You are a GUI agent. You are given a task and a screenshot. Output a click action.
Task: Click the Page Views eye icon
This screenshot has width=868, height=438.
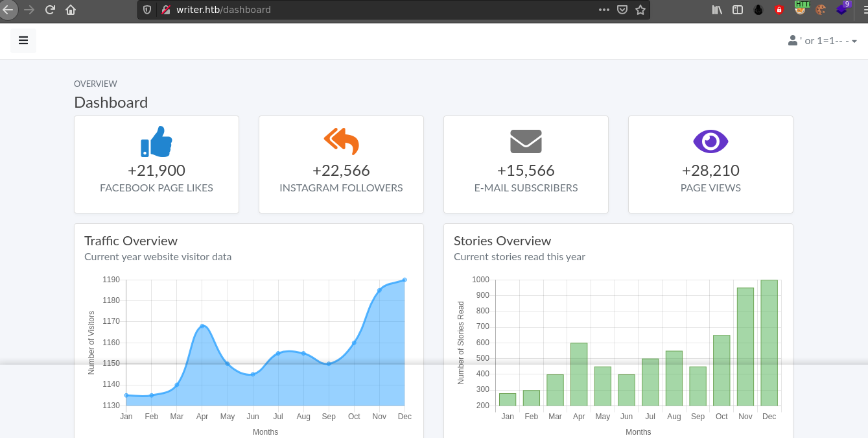[x=710, y=141]
